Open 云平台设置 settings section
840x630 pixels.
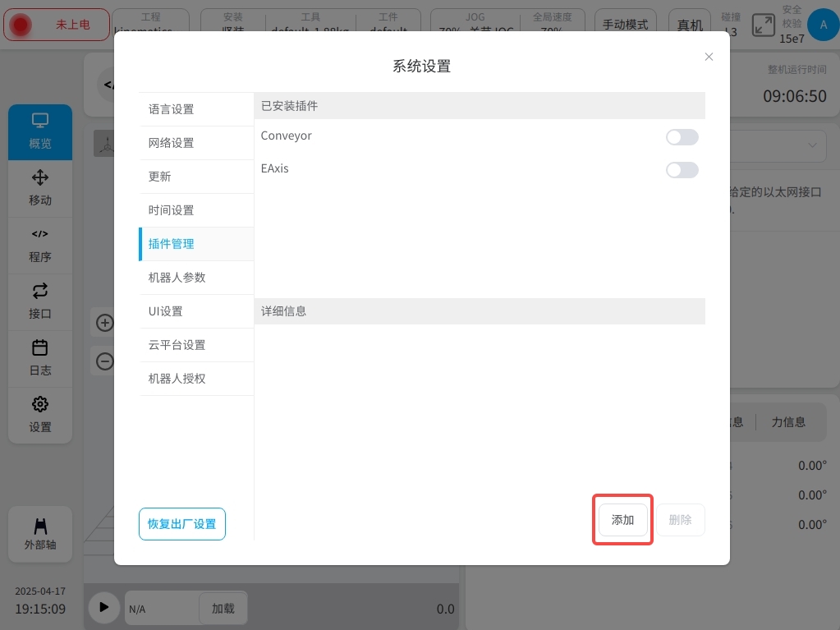[x=177, y=345]
